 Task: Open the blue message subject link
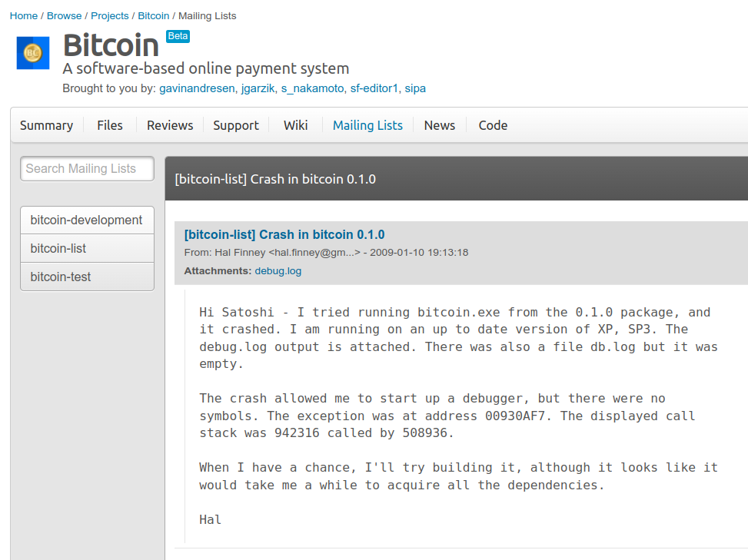[x=284, y=234]
